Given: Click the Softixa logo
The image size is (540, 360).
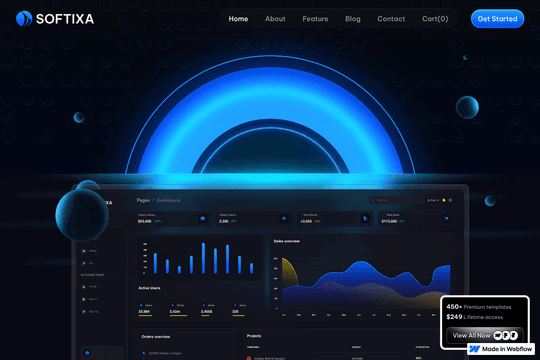Looking at the screenshot, I should tap(55, 19).
